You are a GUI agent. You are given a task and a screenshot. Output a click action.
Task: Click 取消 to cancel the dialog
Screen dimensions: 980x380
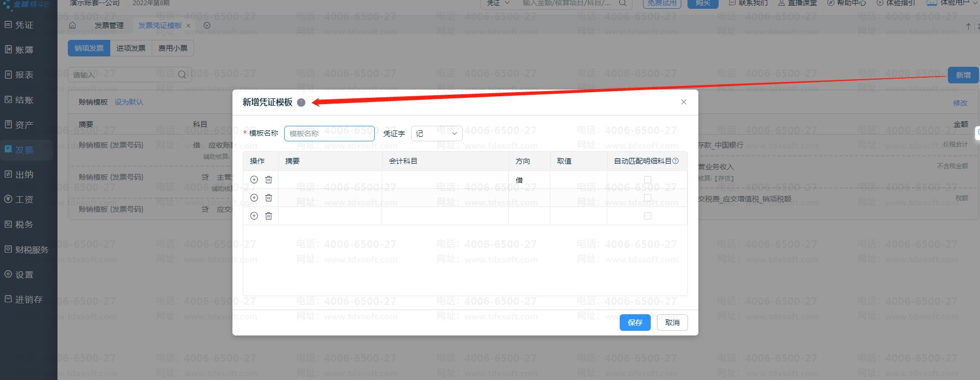[672, 323]
